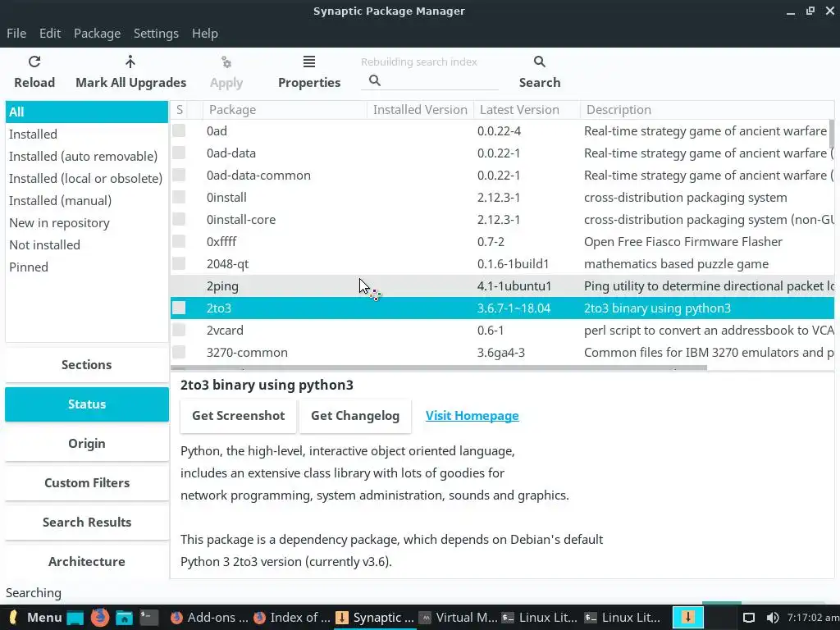Image resolution: width=840 pixels, height=630 pixels.
Task: Toggle the status checkbox for 0ad-data
Action: click(179, 153)
